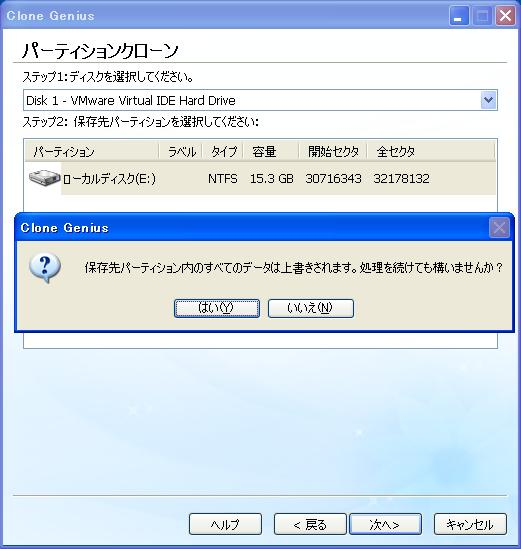Click the question mark dialog icon
Viewport: 521px width, 549px height.
[45, 268]
